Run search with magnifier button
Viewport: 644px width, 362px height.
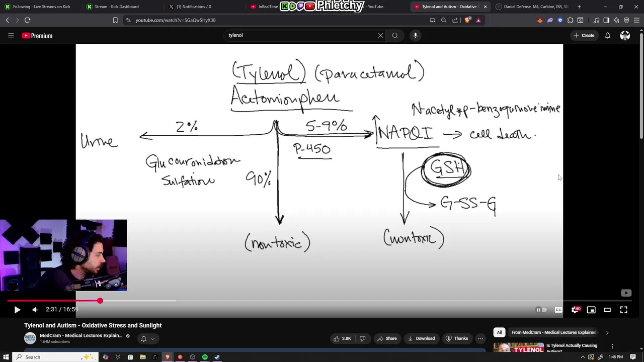coord(395,35)
